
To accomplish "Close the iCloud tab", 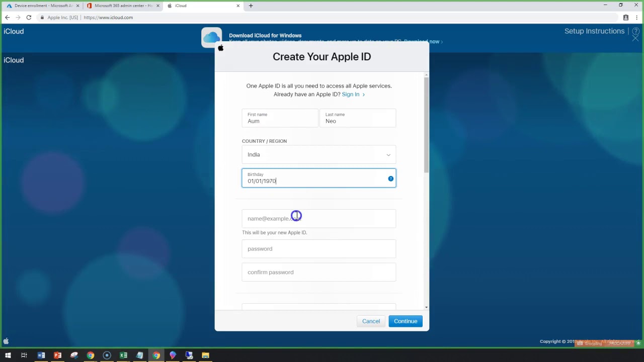I will tap(238, 6).
